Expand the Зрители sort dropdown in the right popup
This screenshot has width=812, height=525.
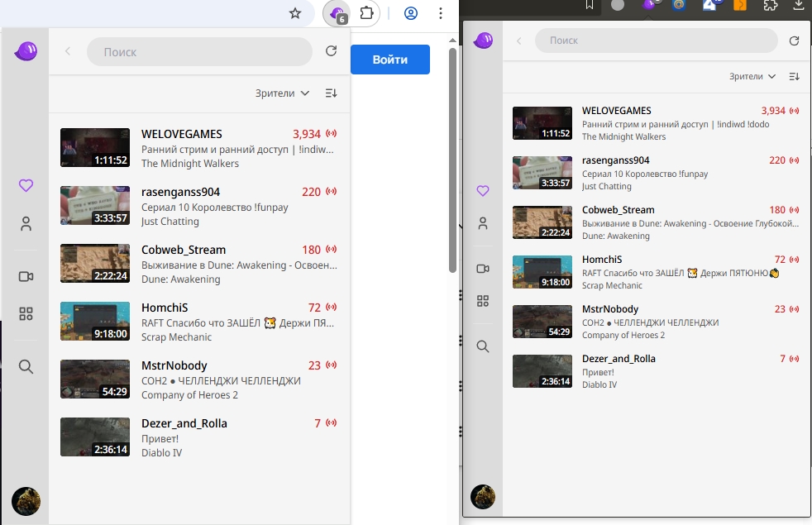[x=752, y=76]
